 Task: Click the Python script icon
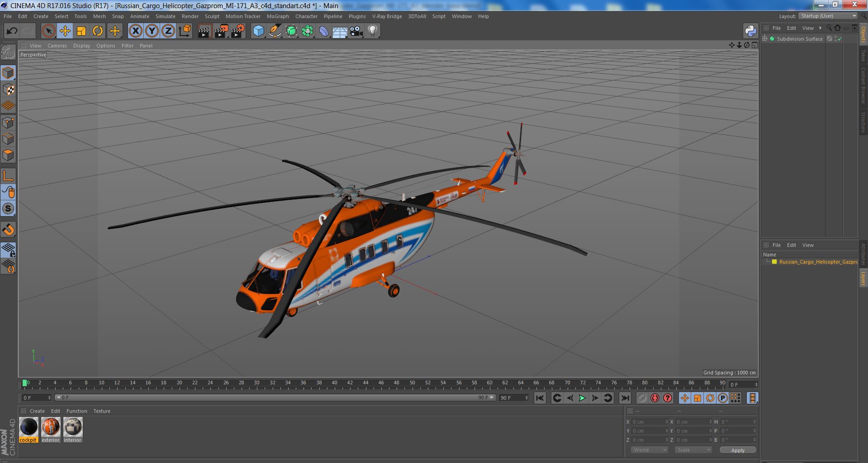751,31
